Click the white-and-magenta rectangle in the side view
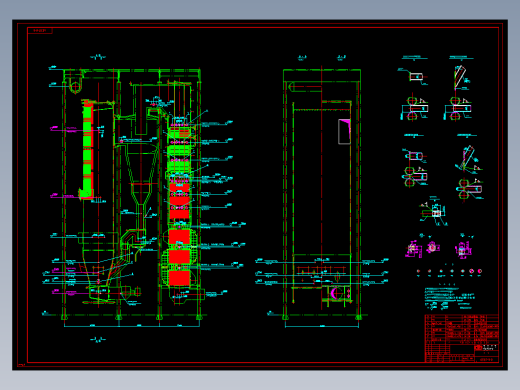The width and height of the screenshot is (520, 390). pyautogui.click(x=344, y=132)
